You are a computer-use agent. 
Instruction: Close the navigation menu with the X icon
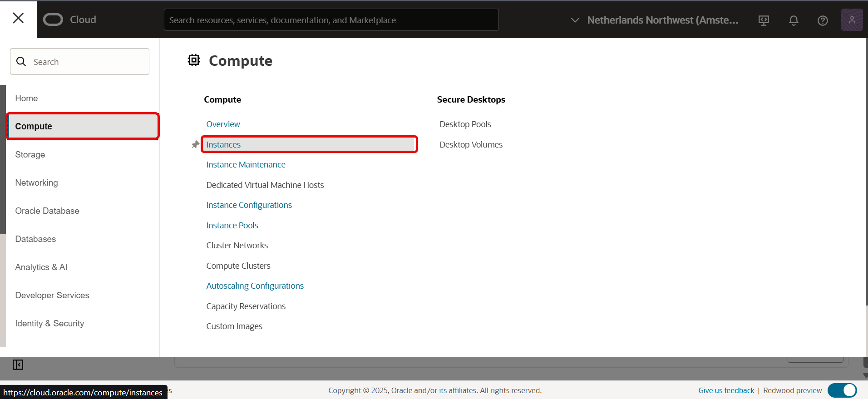click(18, 18)
